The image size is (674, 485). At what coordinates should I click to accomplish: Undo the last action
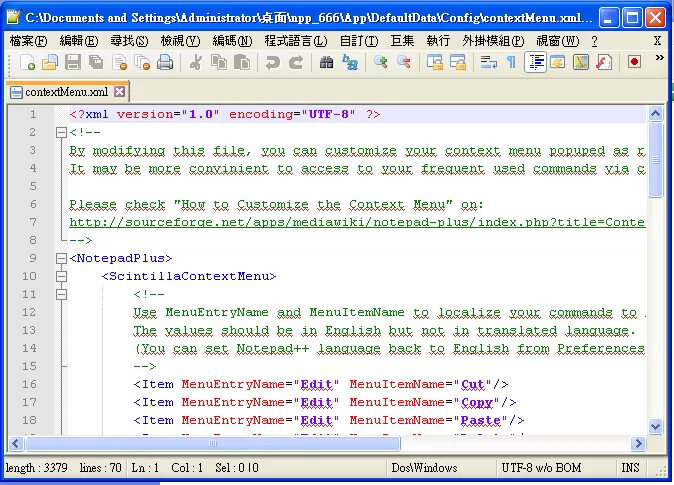[273, 62]
